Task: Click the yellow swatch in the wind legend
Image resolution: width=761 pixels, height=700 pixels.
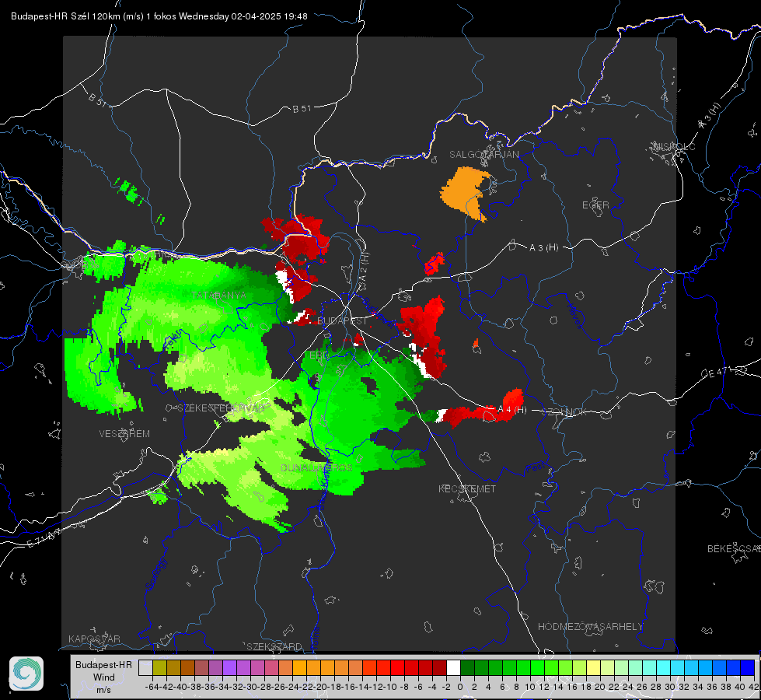Action: click(x=593, y=667)
